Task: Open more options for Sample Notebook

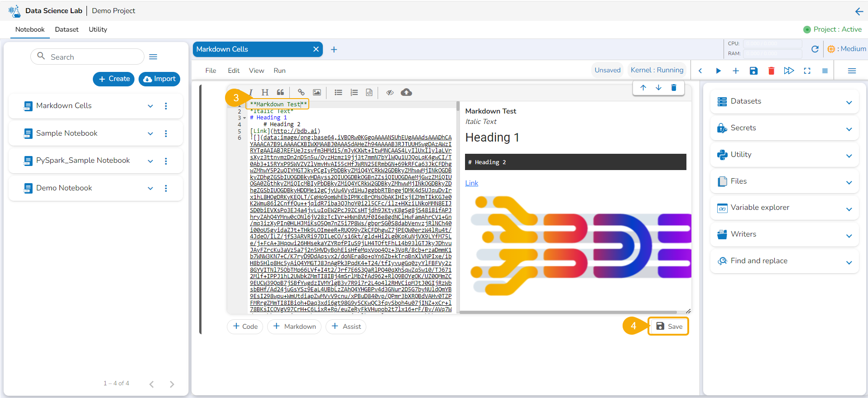Action: tap(166, 133)
